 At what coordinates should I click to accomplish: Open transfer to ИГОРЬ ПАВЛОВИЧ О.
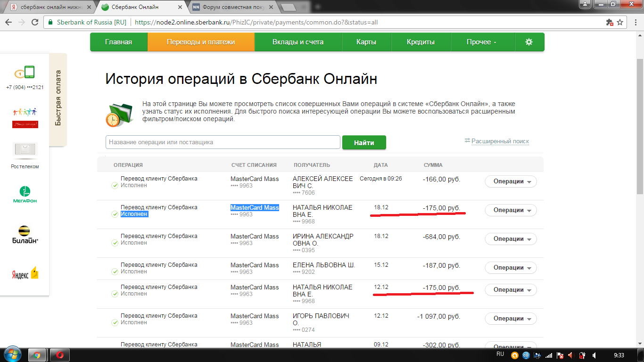[321, 319]
